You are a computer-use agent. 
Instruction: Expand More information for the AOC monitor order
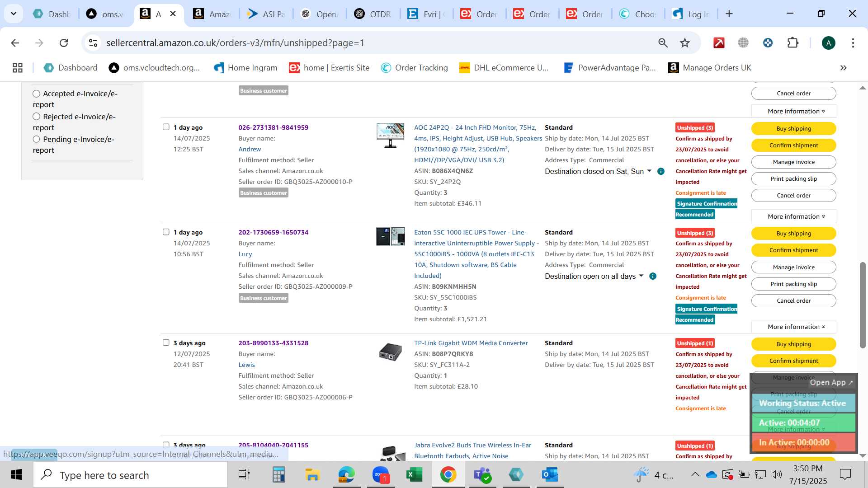pos(793,216)
